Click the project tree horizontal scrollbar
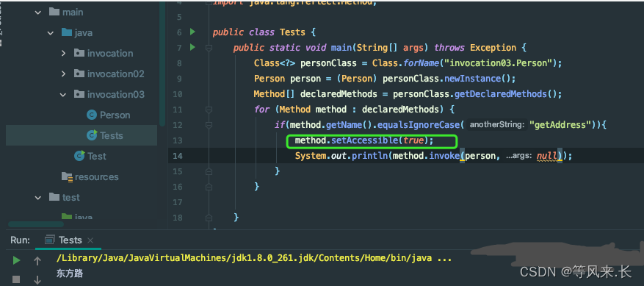The height and width of the screenshot is (286, 644). (36, 224)
